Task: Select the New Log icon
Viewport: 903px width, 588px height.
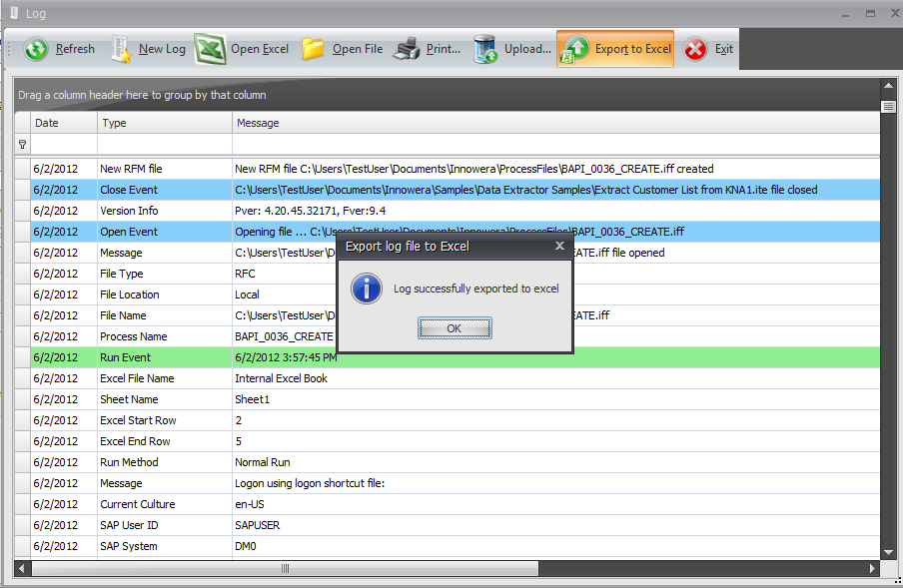Action: click(x=119, y=48)
